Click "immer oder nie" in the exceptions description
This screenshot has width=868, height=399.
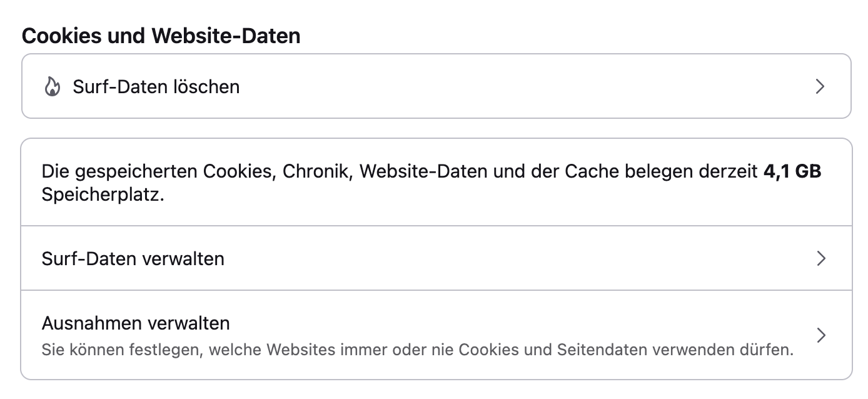pos(396,350)
